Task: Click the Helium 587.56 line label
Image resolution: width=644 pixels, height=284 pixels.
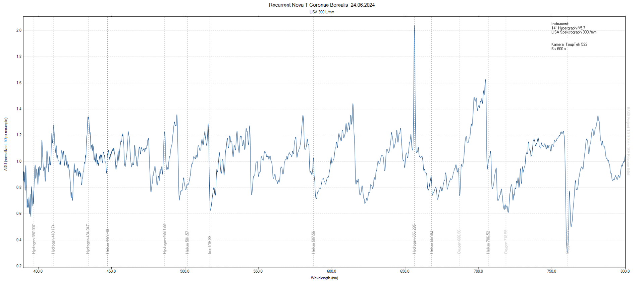Action: [x=313, y=242]
